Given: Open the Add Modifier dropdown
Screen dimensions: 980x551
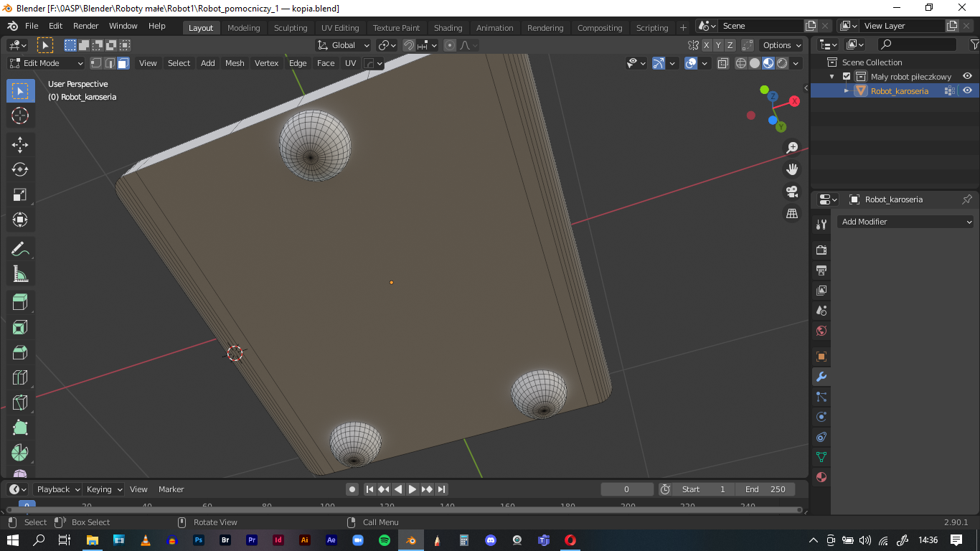Looking at the screenshot, I should pyautogui.click(x=906, y=222).
